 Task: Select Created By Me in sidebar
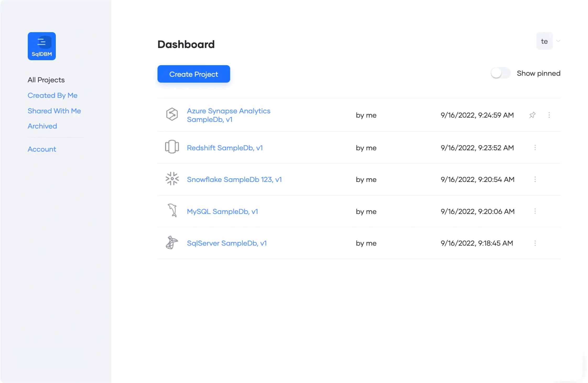(x=52, y=95)
